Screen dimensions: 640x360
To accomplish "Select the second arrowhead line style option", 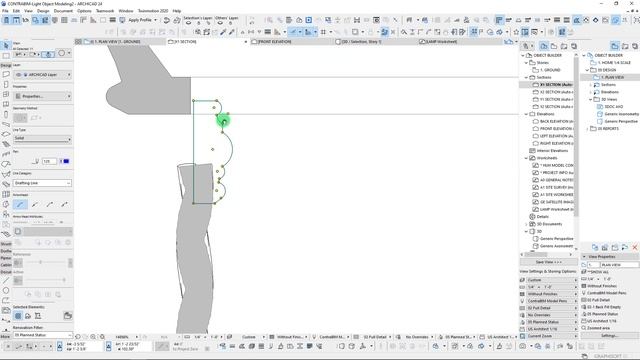I will [x=35, y=204].
